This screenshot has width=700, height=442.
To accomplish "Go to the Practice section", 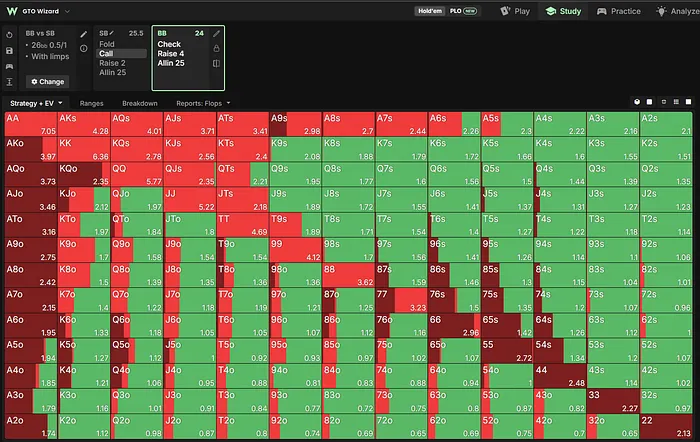I will (619, 11).
